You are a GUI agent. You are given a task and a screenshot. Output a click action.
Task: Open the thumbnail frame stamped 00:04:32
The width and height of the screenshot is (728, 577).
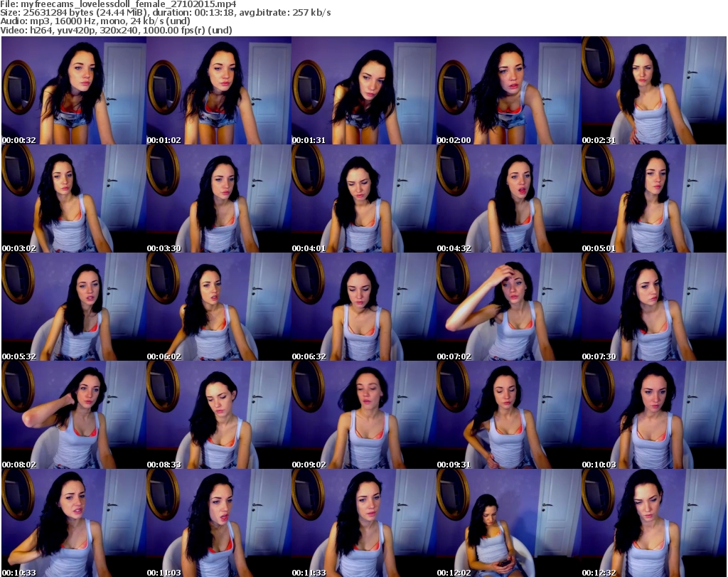(x=508, y=198)
